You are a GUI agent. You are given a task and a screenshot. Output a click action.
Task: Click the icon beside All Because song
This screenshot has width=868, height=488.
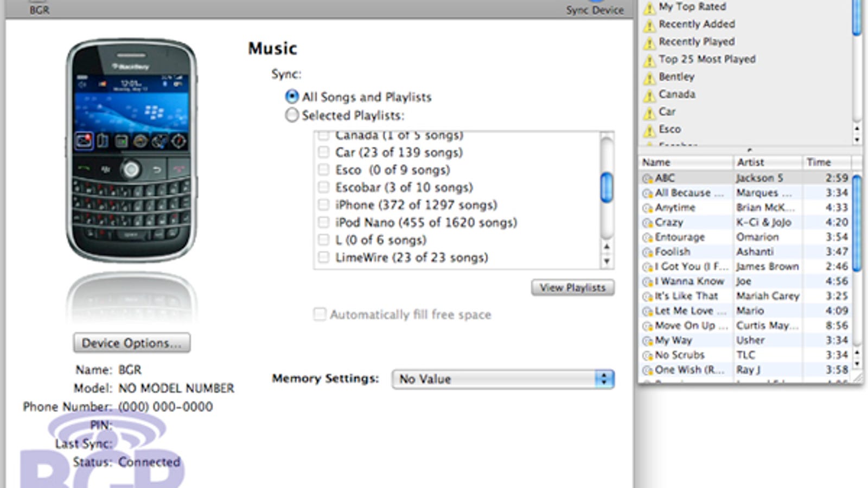click(647, 193)
